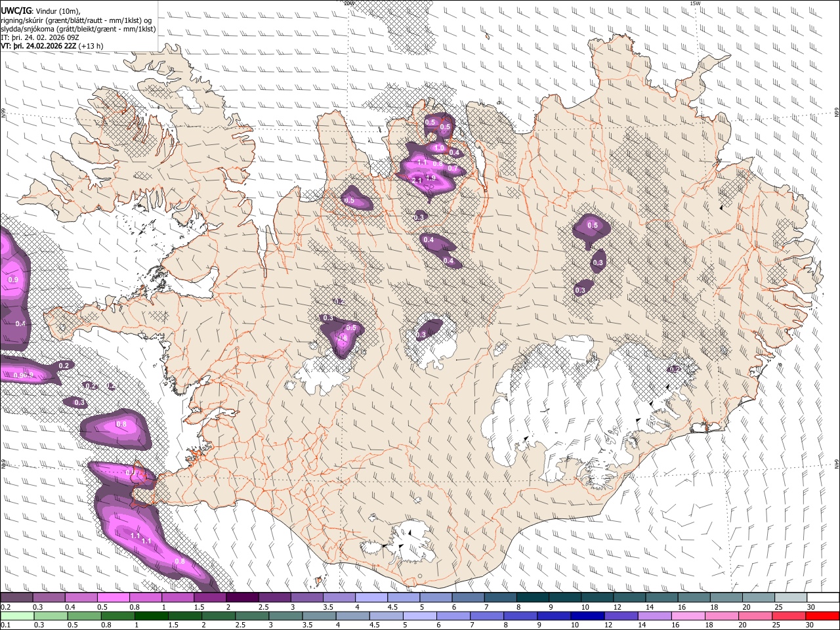Click the bold UWC/IG title text
This screenshot has width=840, height=630.
(x=16, y=11)
